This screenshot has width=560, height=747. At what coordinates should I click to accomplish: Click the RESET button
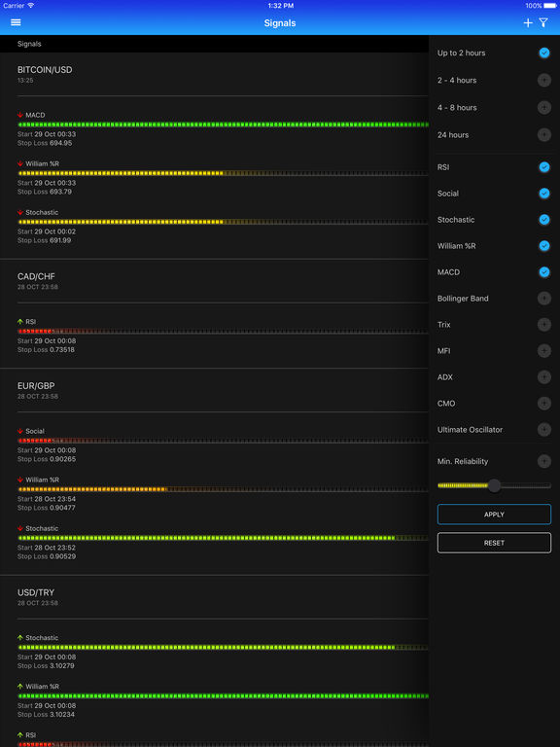(494, 543)
